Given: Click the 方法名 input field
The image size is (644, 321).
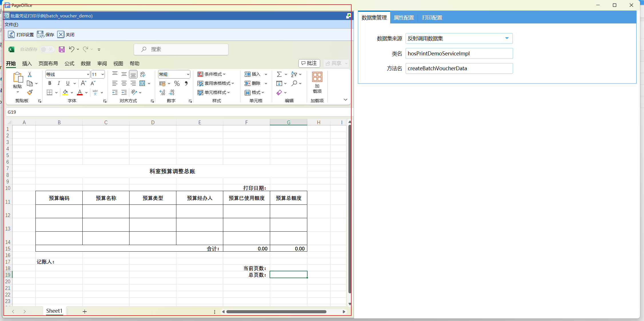Looking at the screenshot, I should [459, 68].
